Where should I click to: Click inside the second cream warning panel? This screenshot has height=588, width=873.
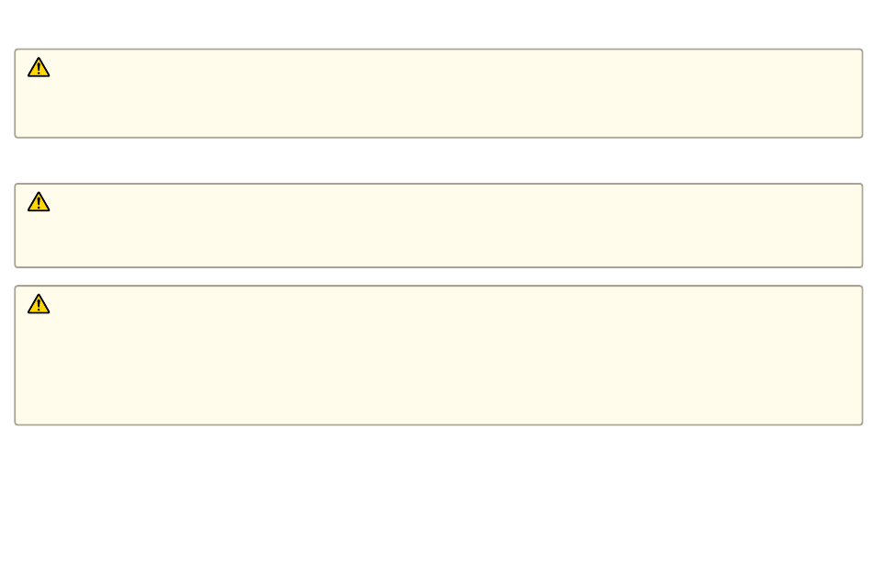[438, 225]
